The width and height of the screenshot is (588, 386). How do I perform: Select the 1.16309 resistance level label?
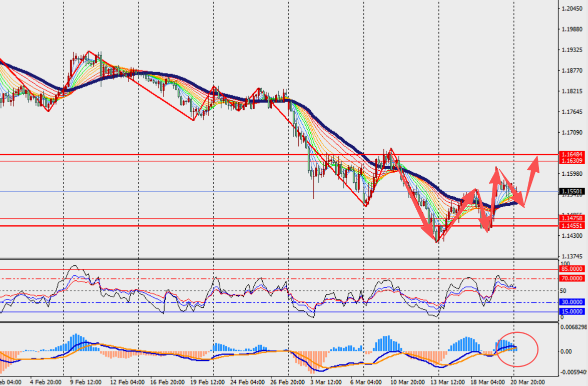pos(571,161)
